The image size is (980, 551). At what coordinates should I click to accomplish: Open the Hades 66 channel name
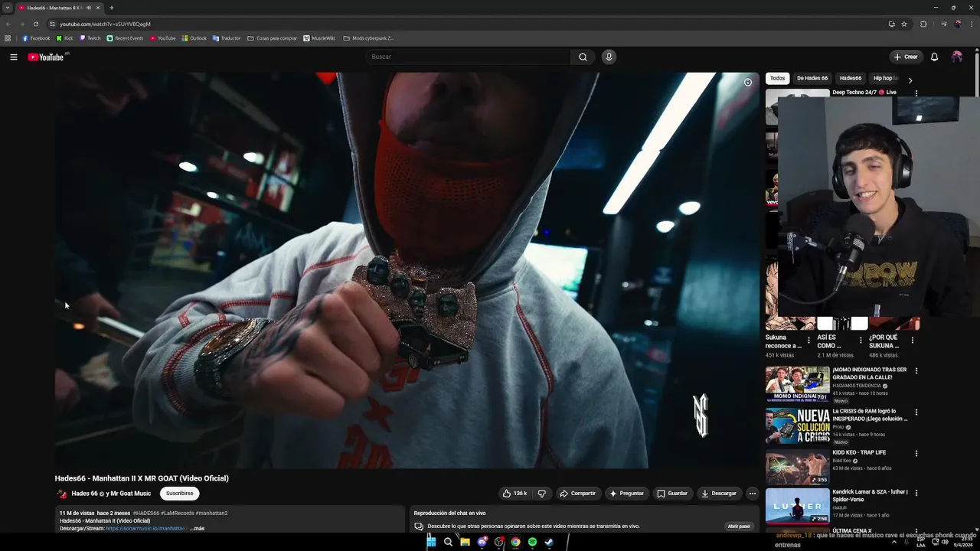click(84, 494)
